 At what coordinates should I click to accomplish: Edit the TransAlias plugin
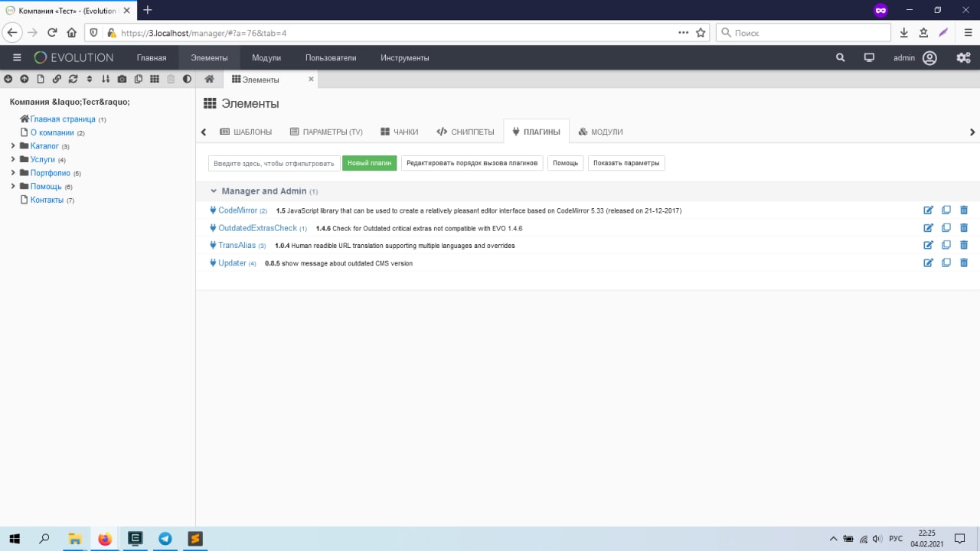tap(929, 246)
